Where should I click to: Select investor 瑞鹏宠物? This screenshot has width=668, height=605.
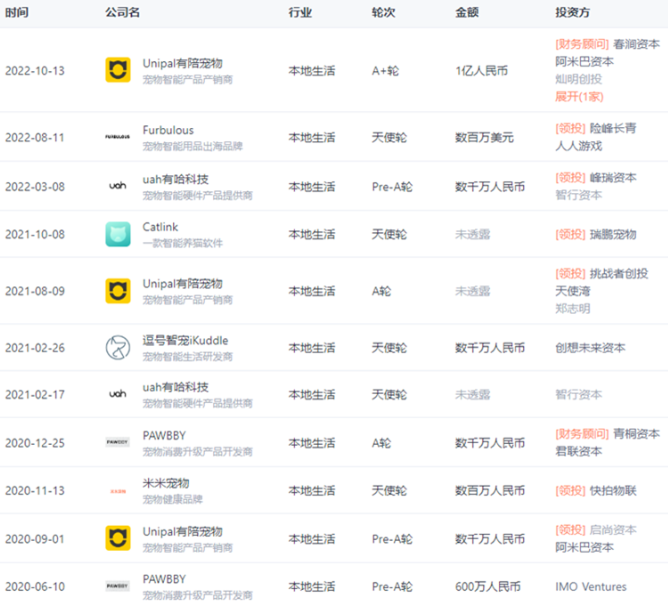[613, 234]
